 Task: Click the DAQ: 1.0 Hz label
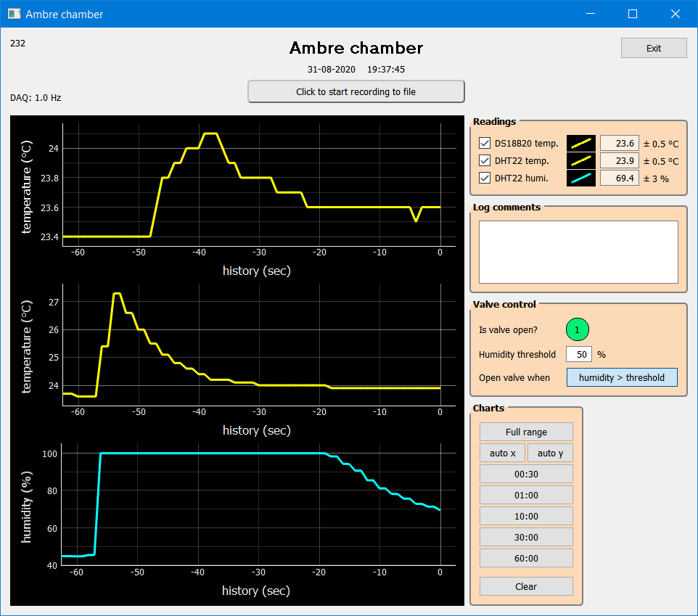(x=36, y=97)
